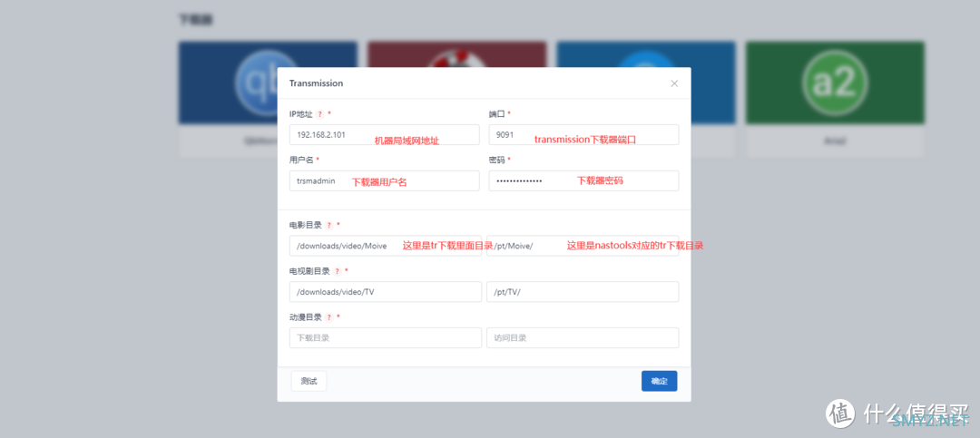Screen dimensions: 980x438
Task: Confirm settings with the 确定 button
Action: point(660,381)
